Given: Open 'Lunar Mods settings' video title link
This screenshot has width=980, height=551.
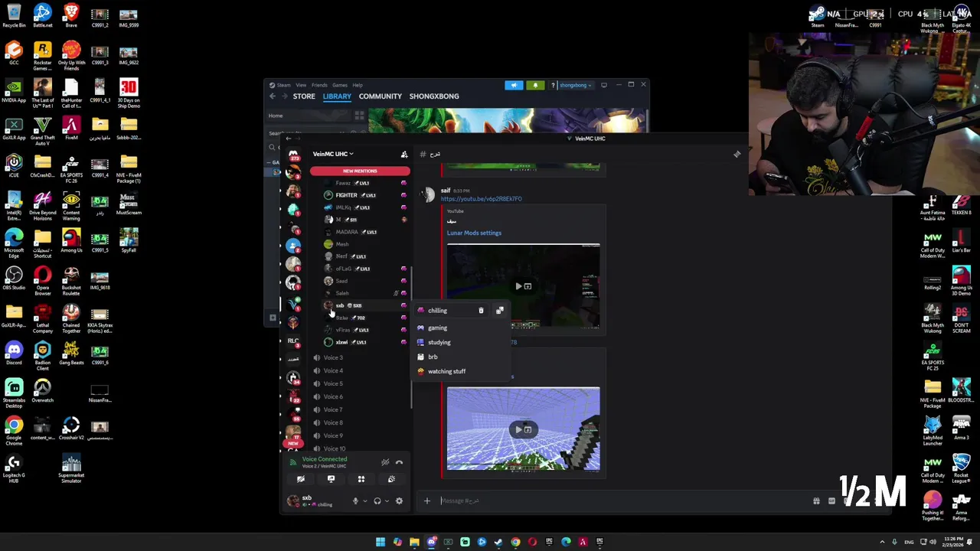Looking at the screenshot, I should [x=474, y=233].
